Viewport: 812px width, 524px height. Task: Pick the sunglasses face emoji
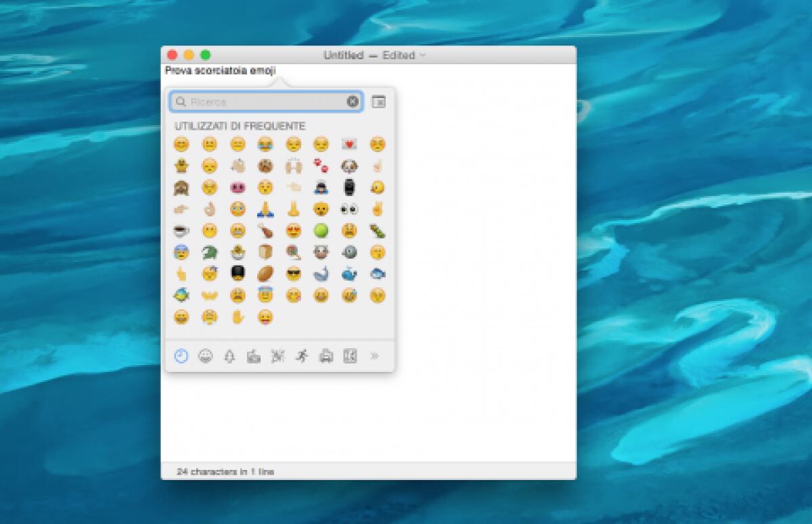coord(292,274)
